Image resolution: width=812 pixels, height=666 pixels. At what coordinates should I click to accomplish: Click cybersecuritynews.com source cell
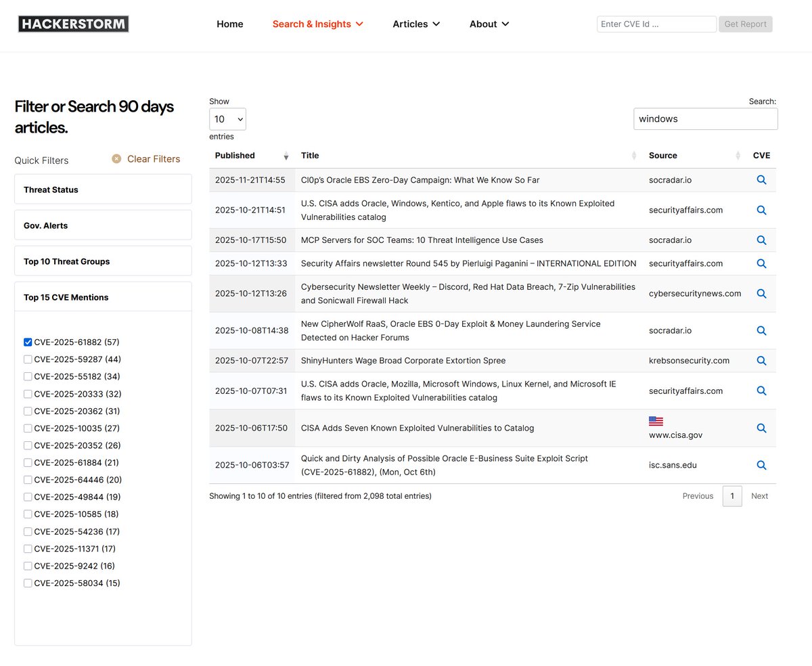tap(695, 294)
